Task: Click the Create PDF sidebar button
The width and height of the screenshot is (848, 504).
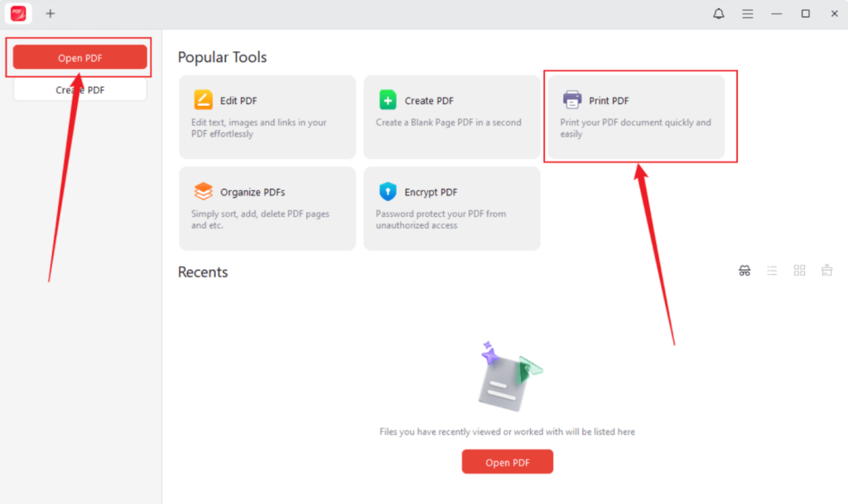Action: point(79,89)
